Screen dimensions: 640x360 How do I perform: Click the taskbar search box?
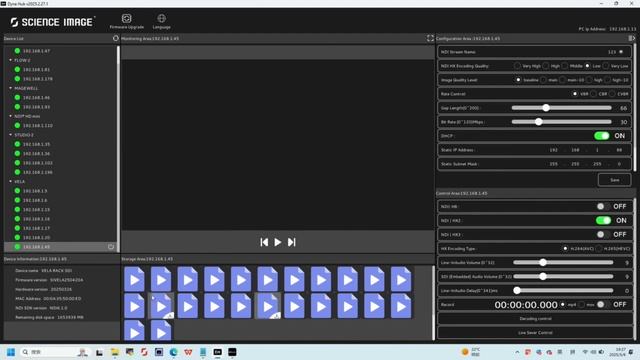[54, 352]
